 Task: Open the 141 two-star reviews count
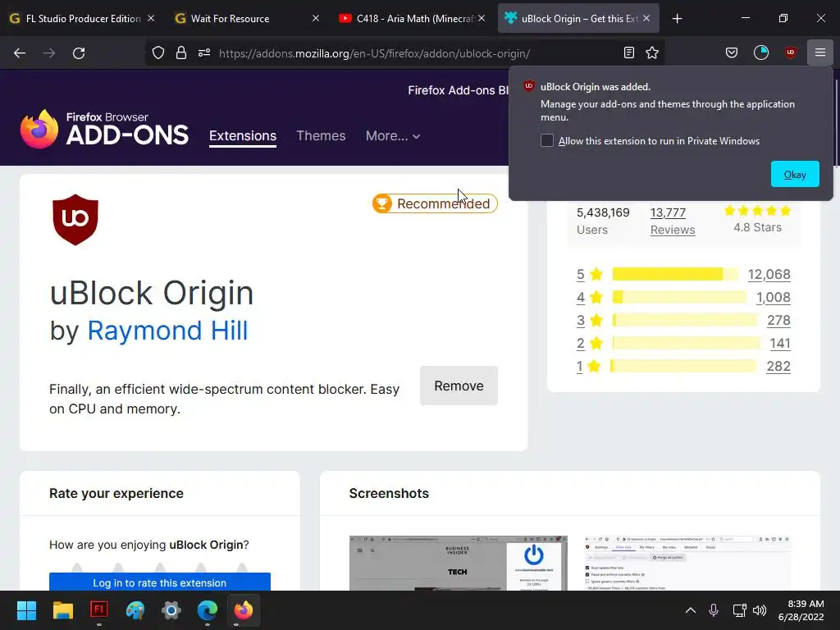(780, 344)
